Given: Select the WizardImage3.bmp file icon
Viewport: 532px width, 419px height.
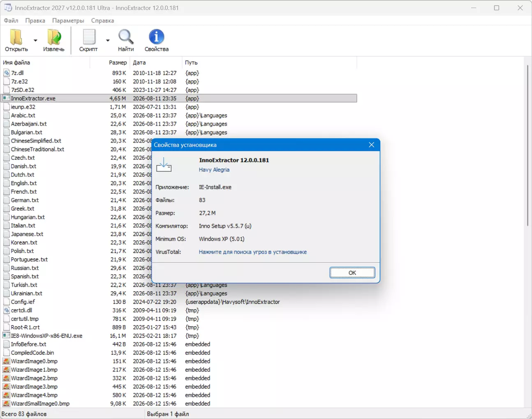Looking at the screenshot, I should 7,387.
